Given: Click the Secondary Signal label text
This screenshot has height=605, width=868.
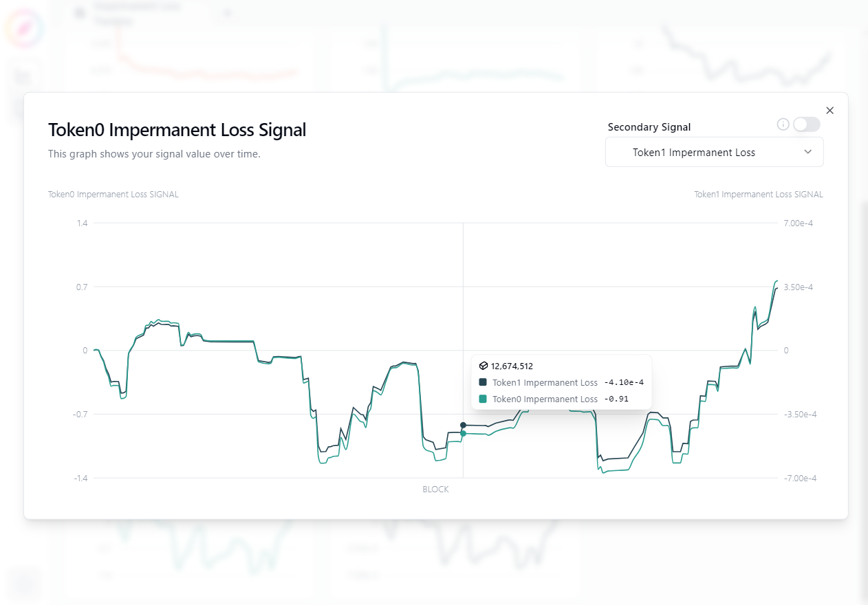Looking at the screenshot, I should tap(649, 127).
